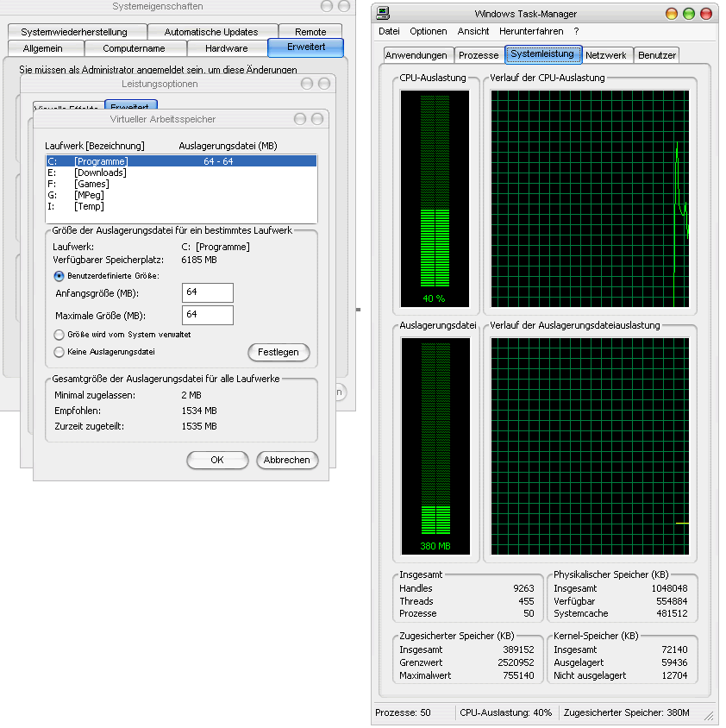Click the yellow minimize button of Task-Manager
The image size is (726, 728).
(x=671, y=14)
